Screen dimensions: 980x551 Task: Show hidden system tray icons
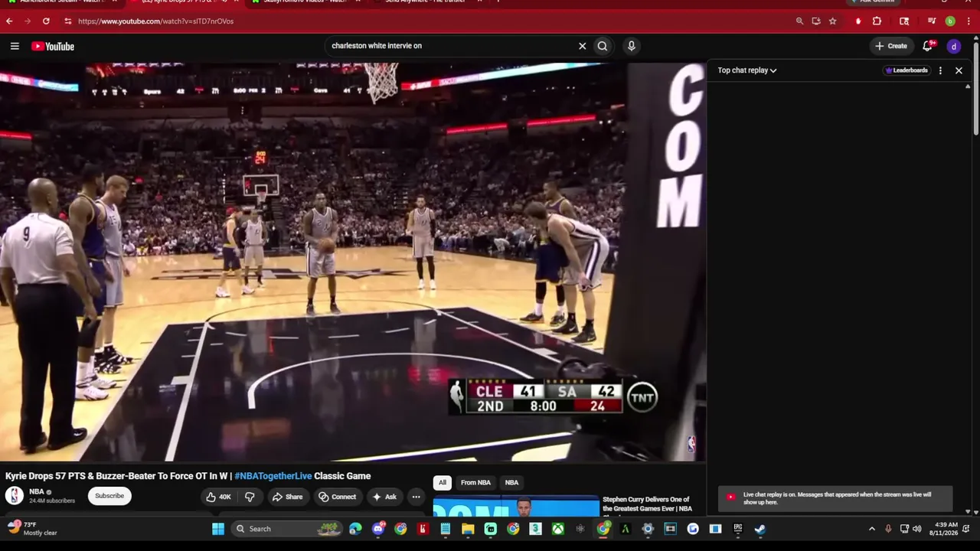click(871, 529)
